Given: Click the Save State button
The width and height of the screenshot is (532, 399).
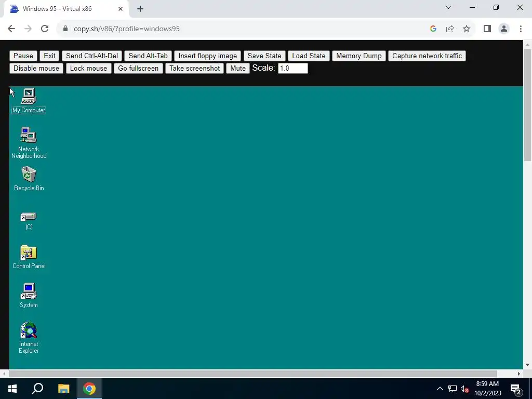Looking at the screenshot, I should point(264,56).
